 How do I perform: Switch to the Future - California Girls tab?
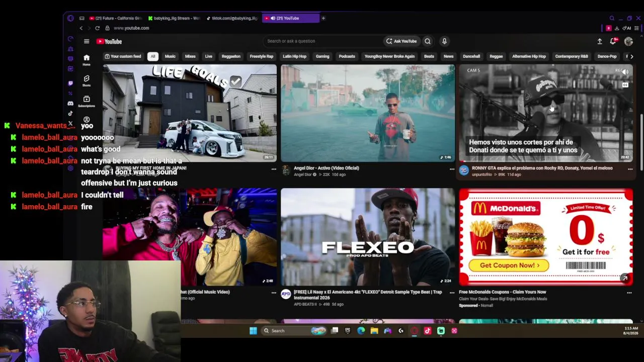click(116, 18)
